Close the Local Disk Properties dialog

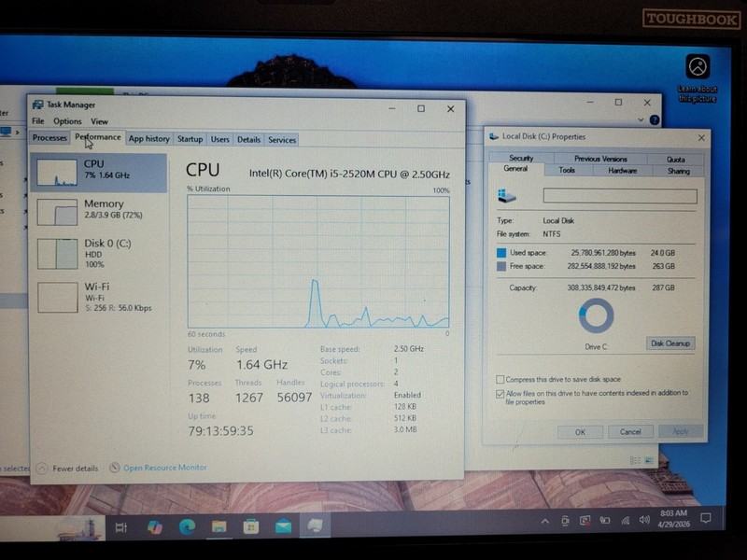pos(701,137)
